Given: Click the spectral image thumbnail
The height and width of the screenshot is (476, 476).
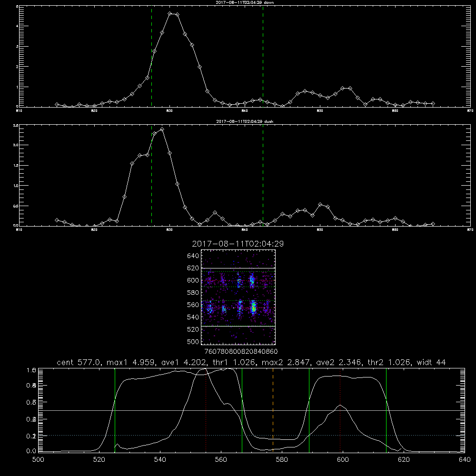Looking at the screenshot, I should point(238,297).
